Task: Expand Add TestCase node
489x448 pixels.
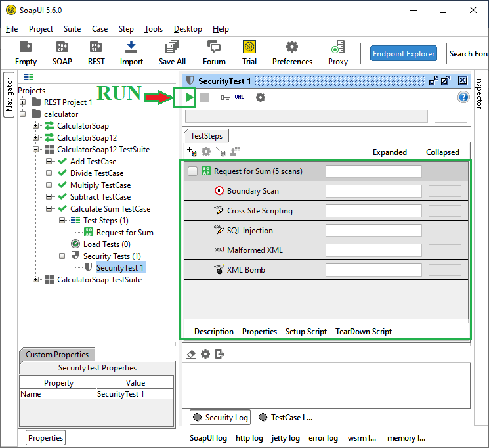Action: (x=49, y=162)
